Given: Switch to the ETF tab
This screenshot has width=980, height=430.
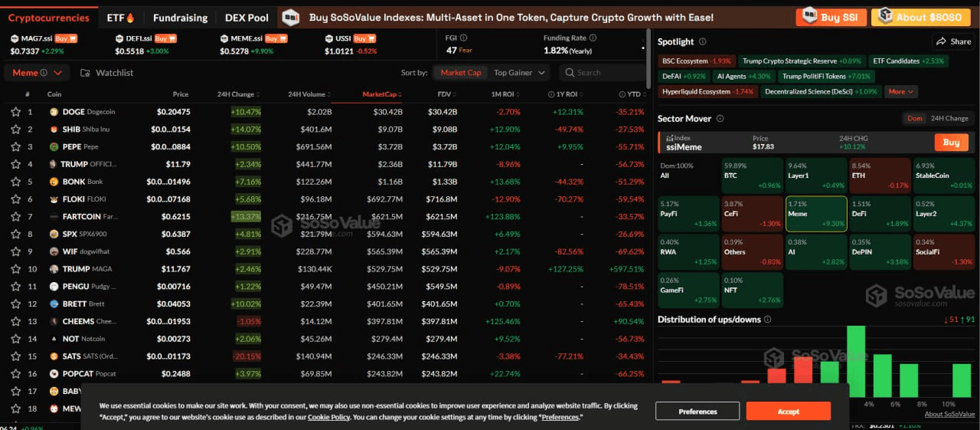Looking at the screenshot, I should click(x=120, y=17).
